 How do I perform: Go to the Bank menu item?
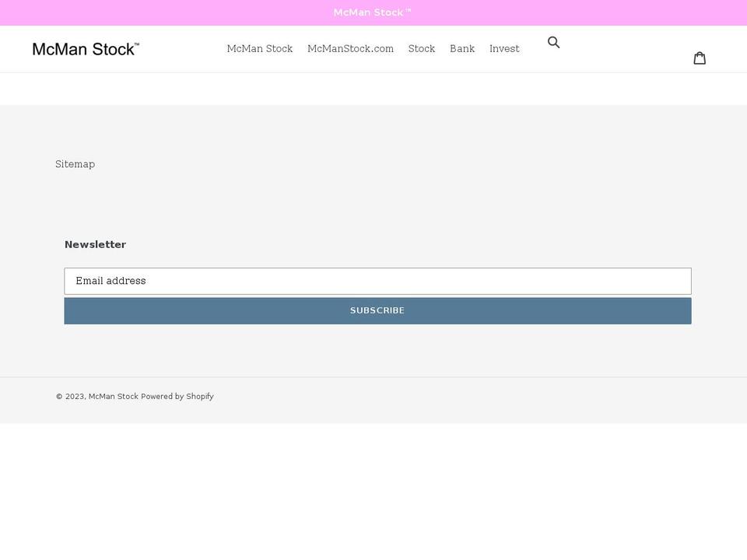(462, 48)
